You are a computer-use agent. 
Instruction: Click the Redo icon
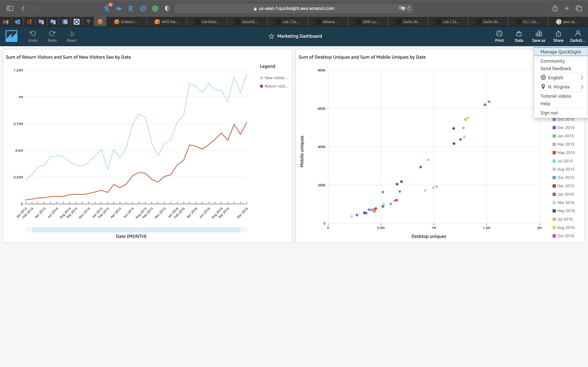[52, 33]
